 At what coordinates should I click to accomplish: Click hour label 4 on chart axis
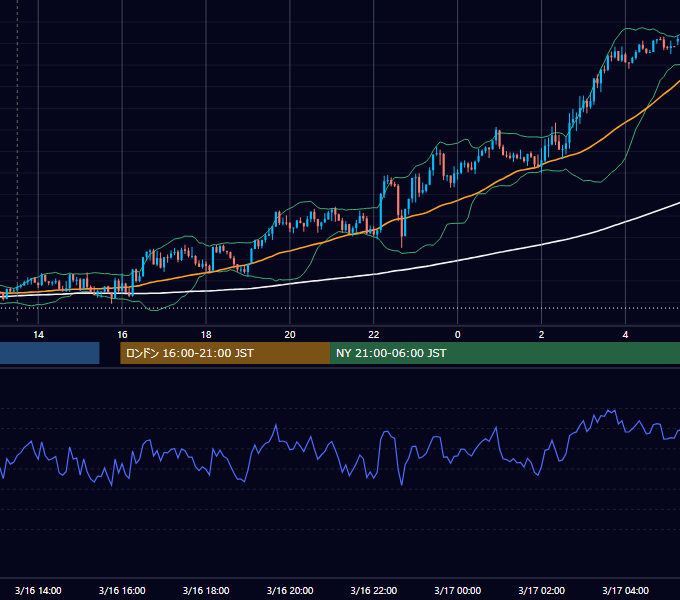625,335
